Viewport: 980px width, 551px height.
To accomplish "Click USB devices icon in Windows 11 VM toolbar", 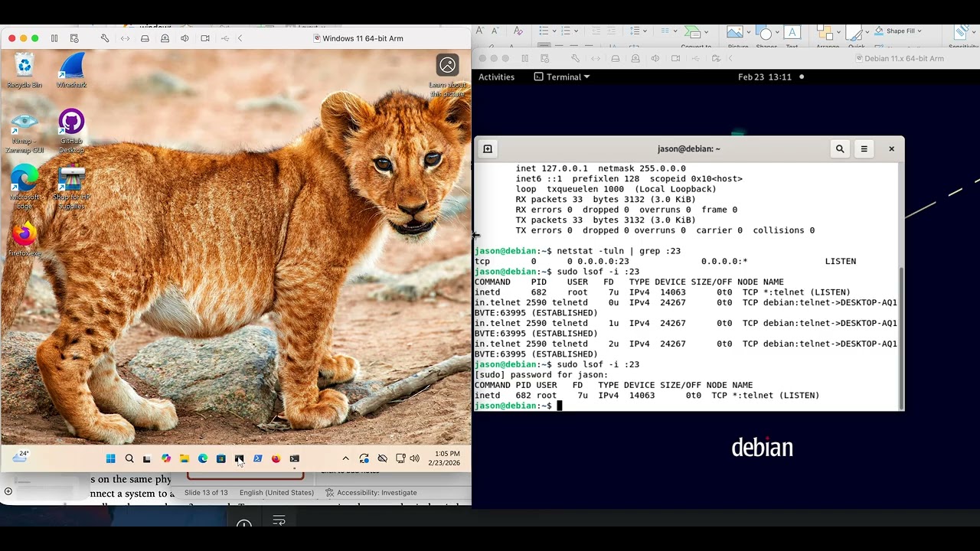I will (x=225, y=38).
